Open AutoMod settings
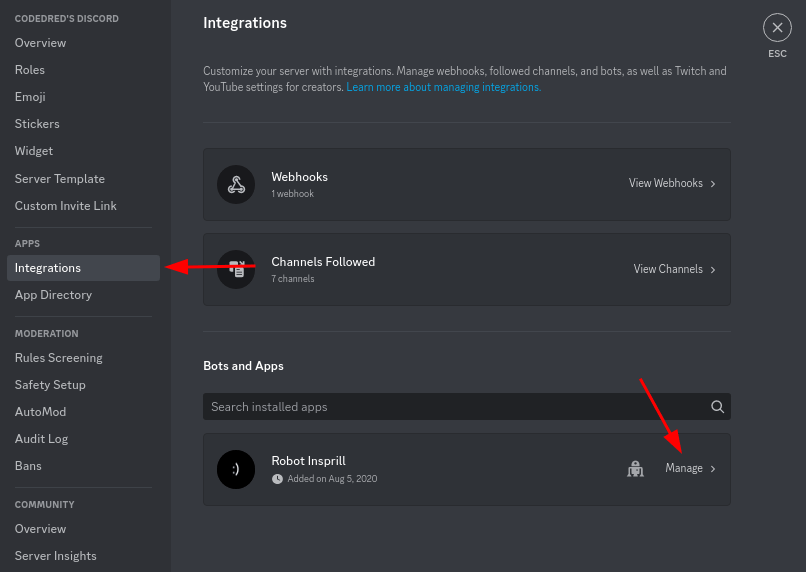 [40, 412]
